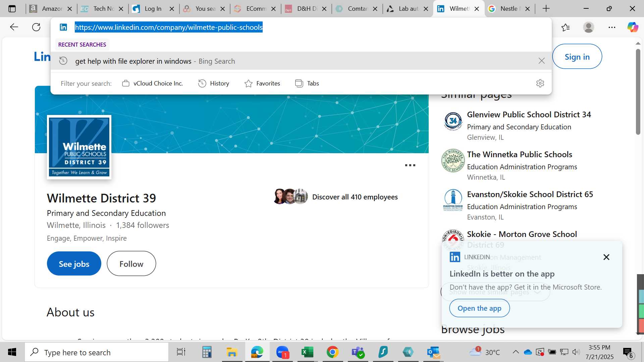Viewport: 644px width, 362px height.
Task: Open Google Chrome from the taskbar
Action: (332, 352)
